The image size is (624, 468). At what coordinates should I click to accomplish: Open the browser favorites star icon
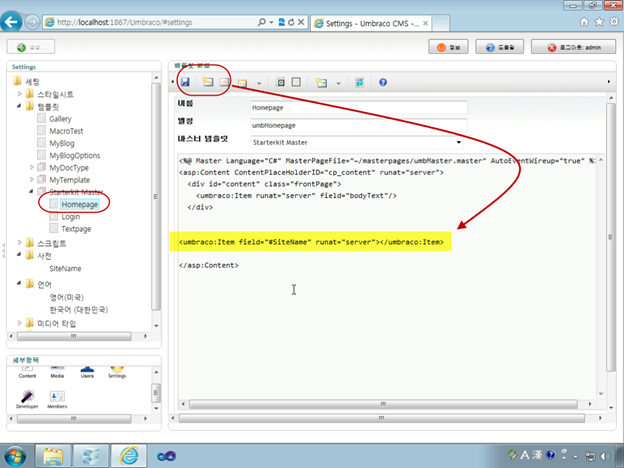click(x=599, y=22)
